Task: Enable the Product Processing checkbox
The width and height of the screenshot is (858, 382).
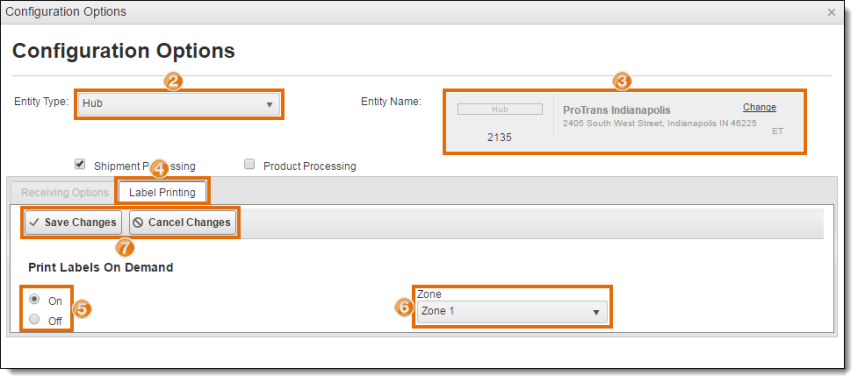Action: coord(250,164)
